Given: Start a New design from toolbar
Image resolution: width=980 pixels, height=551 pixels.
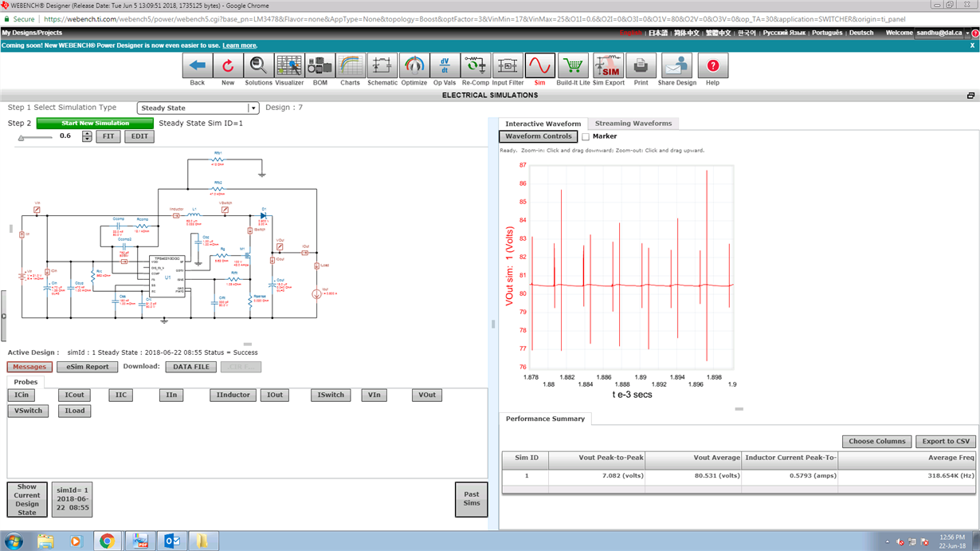Looking at the screenshot, I should (228, 65).
